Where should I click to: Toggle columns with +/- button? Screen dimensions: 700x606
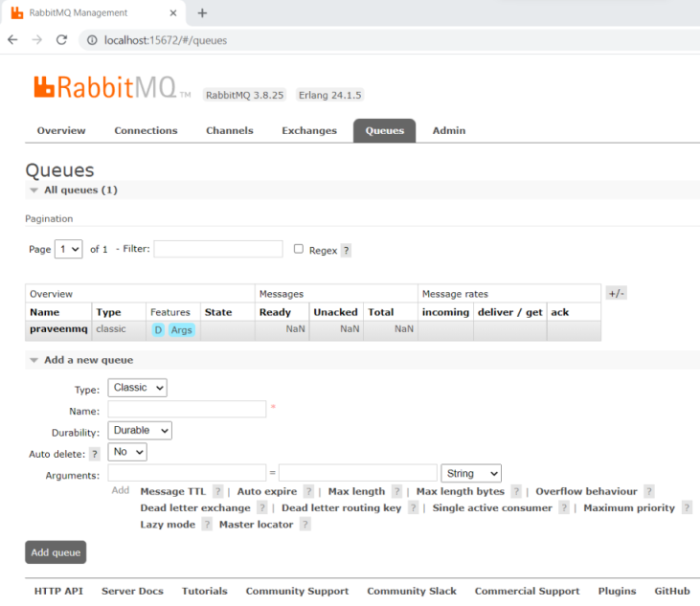pos(617,294)
